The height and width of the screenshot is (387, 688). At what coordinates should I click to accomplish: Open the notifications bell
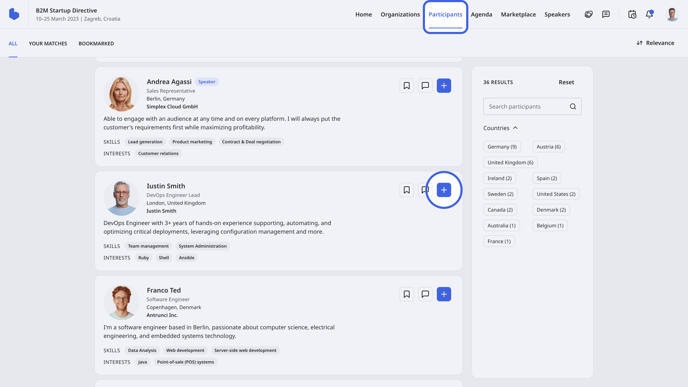649,14
